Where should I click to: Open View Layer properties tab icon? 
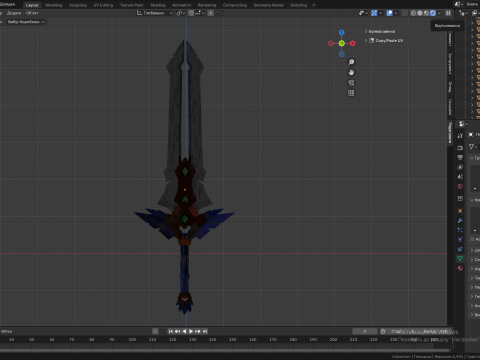[460, 167]
